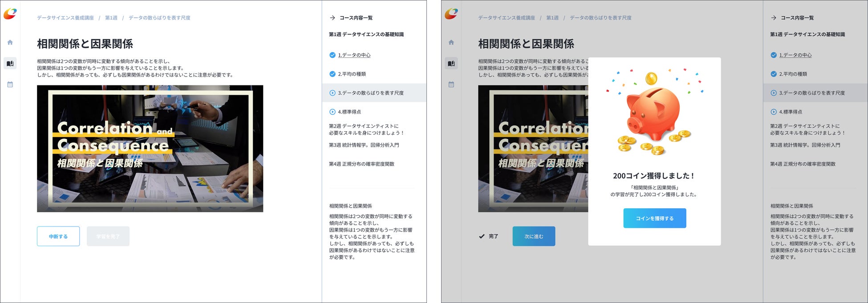
Task: Open home icon in right screen sidebar
Action: tap(451, 42)
